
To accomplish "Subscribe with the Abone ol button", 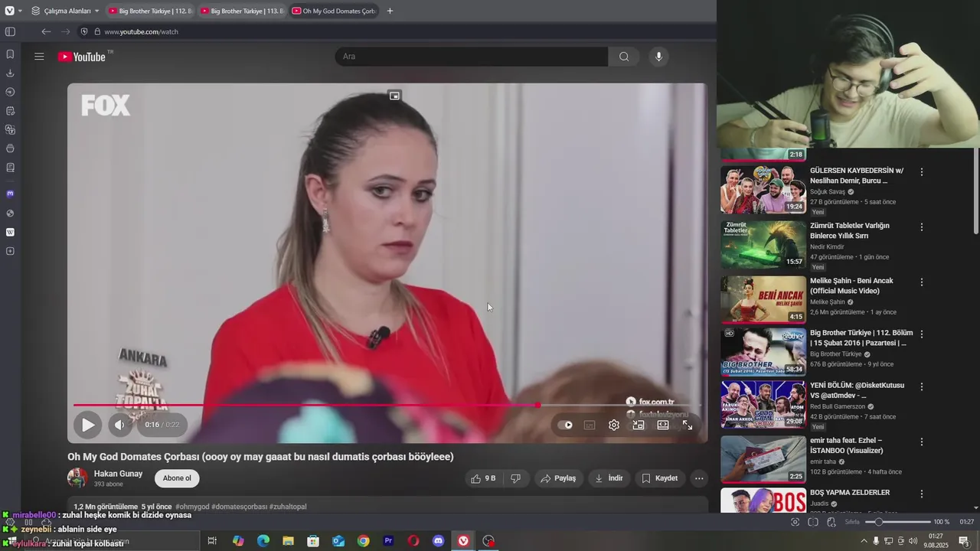I will click(177, 478).
